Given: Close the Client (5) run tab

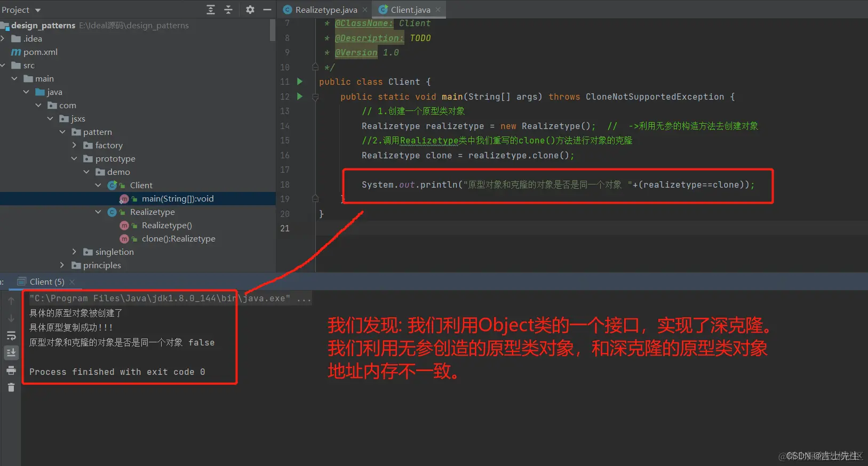Looking at the screenshot, I should (72, 282).
